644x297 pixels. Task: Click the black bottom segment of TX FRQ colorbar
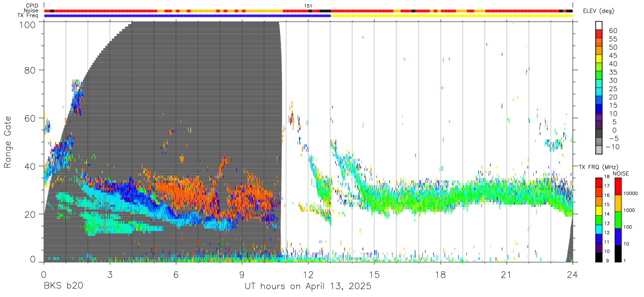click(x=599, y=257)
